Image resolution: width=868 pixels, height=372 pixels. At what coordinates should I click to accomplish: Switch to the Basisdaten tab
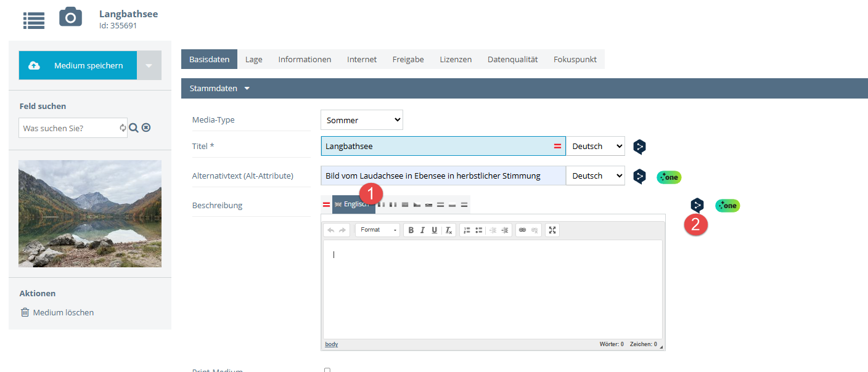click(209, 59)
